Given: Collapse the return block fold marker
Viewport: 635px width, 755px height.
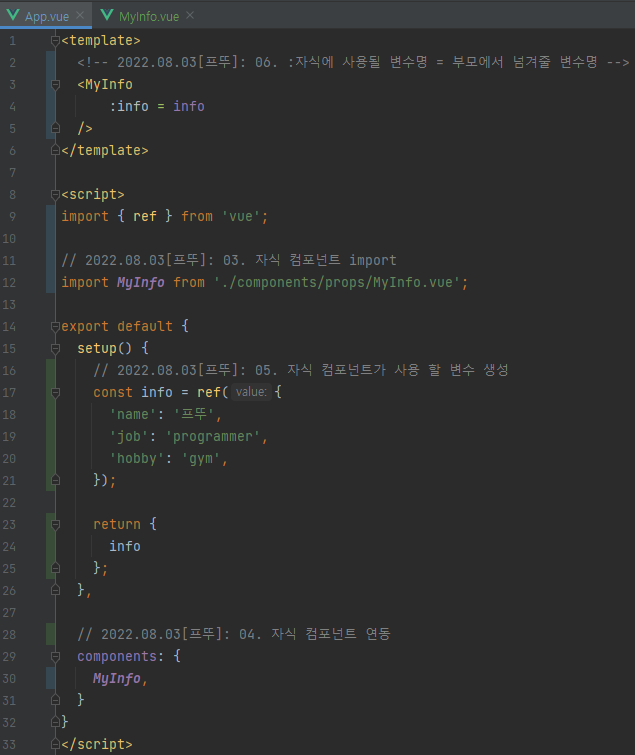Looking at the screenshot, I should (55, 524).
